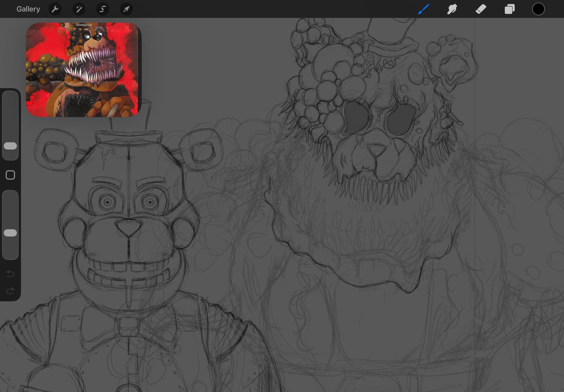Activate the Transform arrow tool

pos(126,9)
